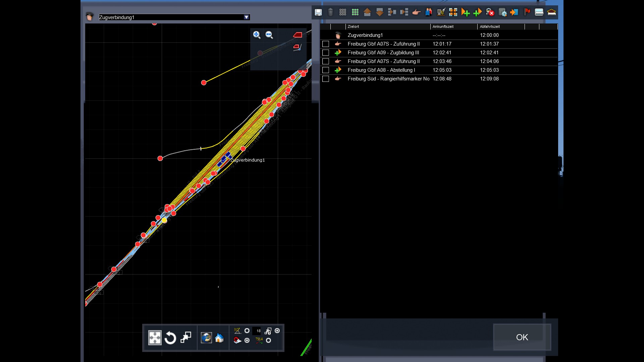Select the Freiburg Süd Rangierhilfsmarker row
Screen dimensions: 644x362
388,79
